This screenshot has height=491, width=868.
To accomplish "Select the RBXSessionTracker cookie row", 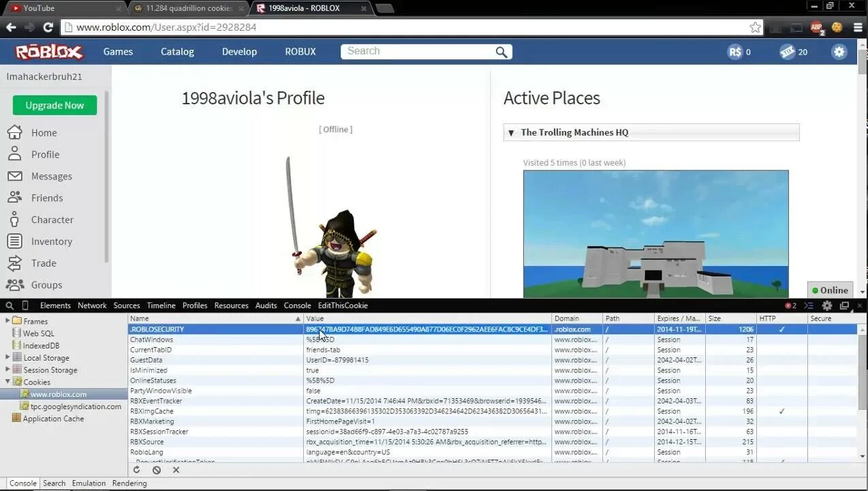I will pyautogui.click(x=493, y=432).
